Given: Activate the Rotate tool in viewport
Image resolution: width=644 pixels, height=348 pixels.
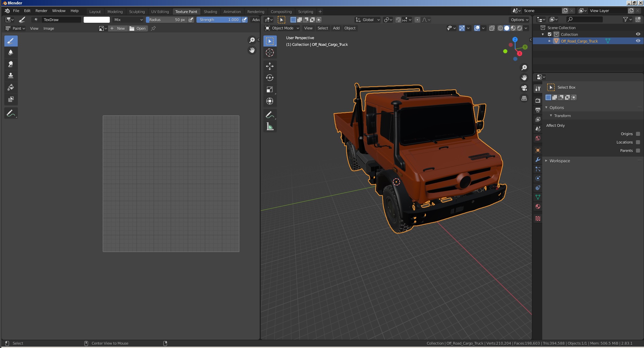Looking at the screenshot, I should pyautogui.click(x=270, y=78).
